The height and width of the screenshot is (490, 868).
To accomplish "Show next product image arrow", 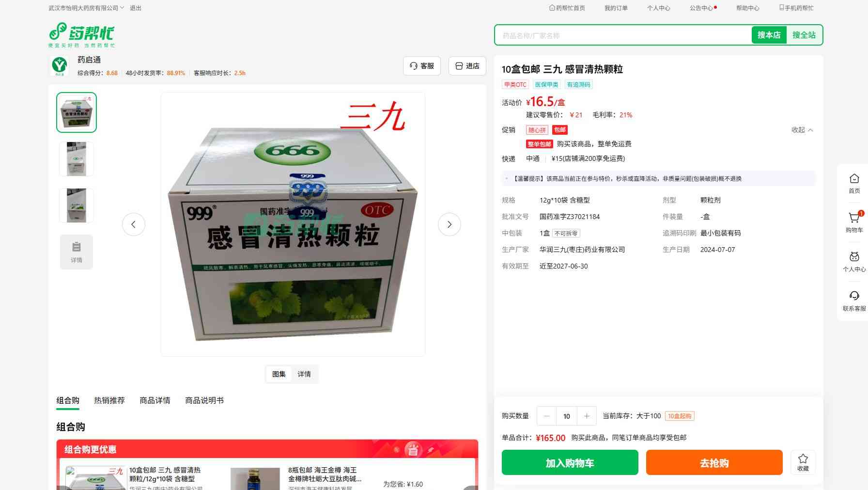I will click(x=449, y=224).
